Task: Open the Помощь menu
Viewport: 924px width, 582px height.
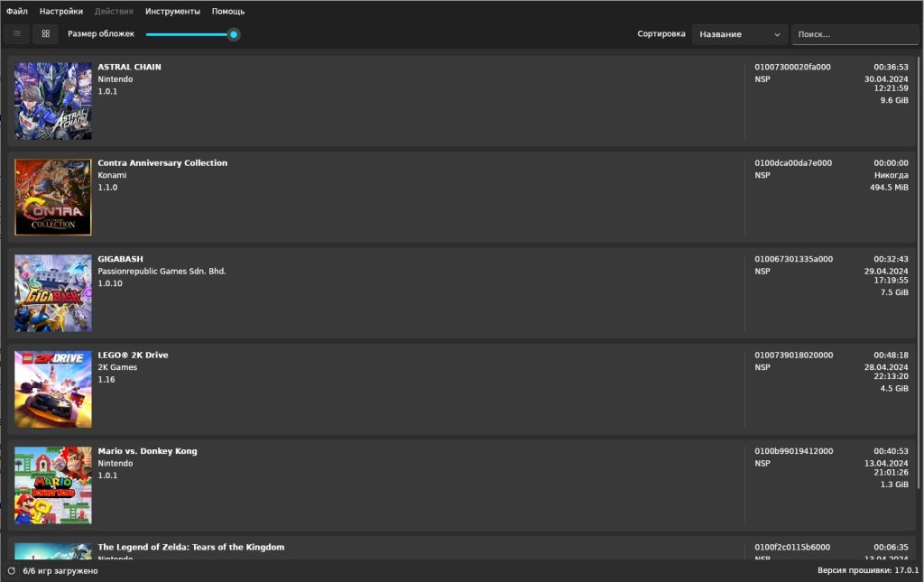Action: tap(228, 11)
